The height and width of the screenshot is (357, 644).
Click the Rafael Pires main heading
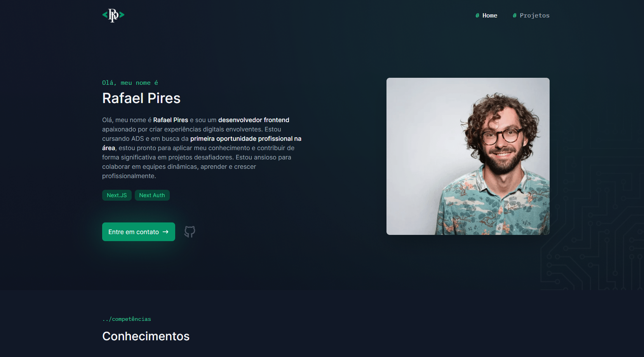pyautogui.click(x=141, y=98)
